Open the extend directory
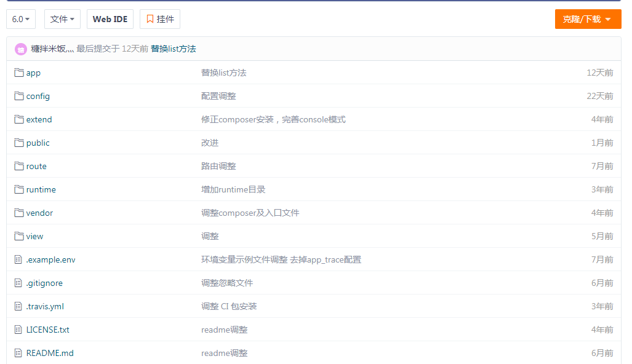This screenshot has width=632, height=364. (x=39, y=119)
